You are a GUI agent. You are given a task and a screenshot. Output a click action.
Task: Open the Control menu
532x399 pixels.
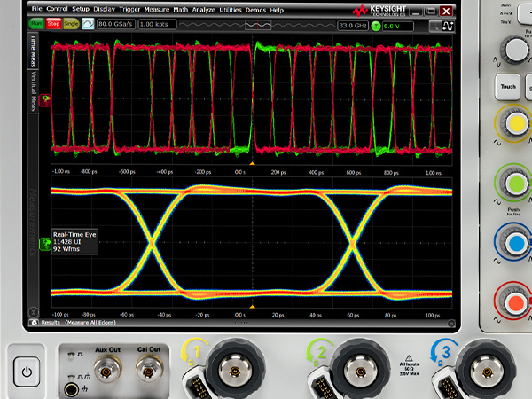(x=57, y=9)
